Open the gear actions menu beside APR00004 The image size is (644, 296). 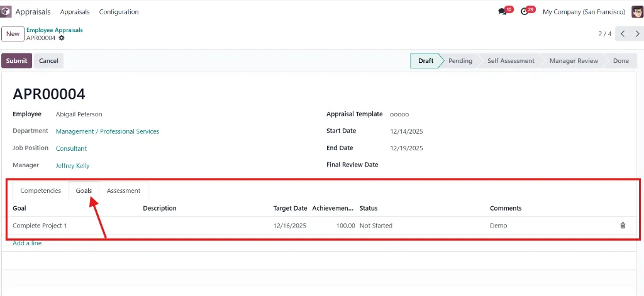62,38
